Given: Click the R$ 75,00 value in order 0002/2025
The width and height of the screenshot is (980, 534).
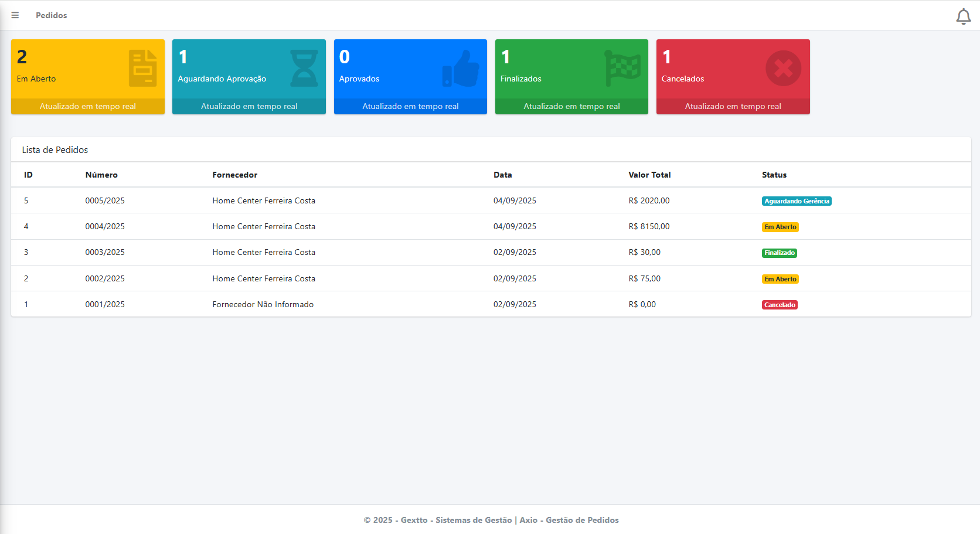Looking at the screenshot, I should point(644,278).
